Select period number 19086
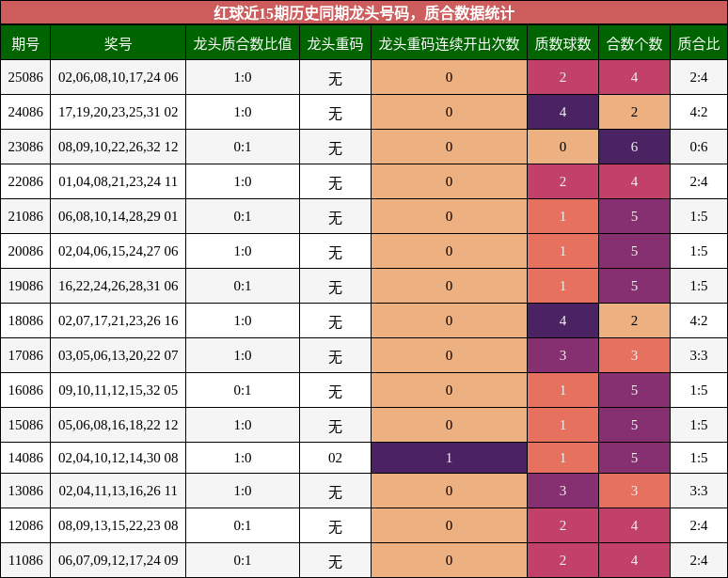This screenshot has width=728, height=578. click(25, 286)
